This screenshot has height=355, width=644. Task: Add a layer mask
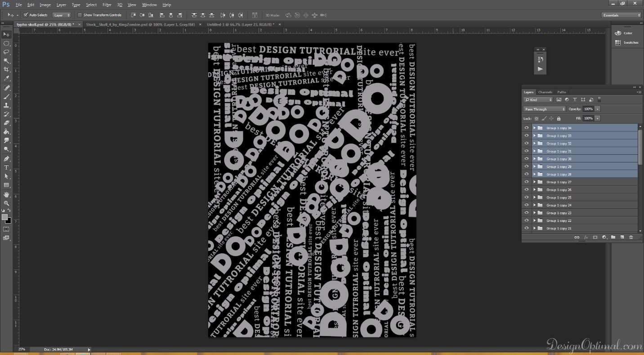tap(595, 237)
